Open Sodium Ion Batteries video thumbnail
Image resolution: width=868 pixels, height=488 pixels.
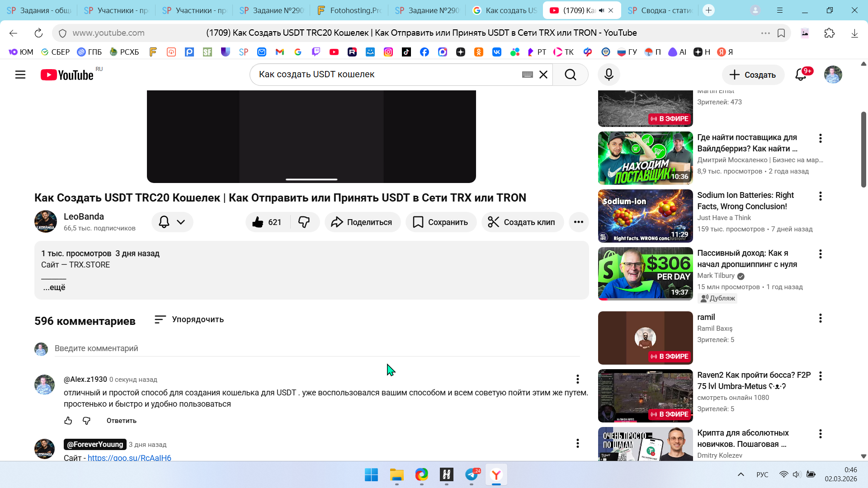tap(645, 216)
